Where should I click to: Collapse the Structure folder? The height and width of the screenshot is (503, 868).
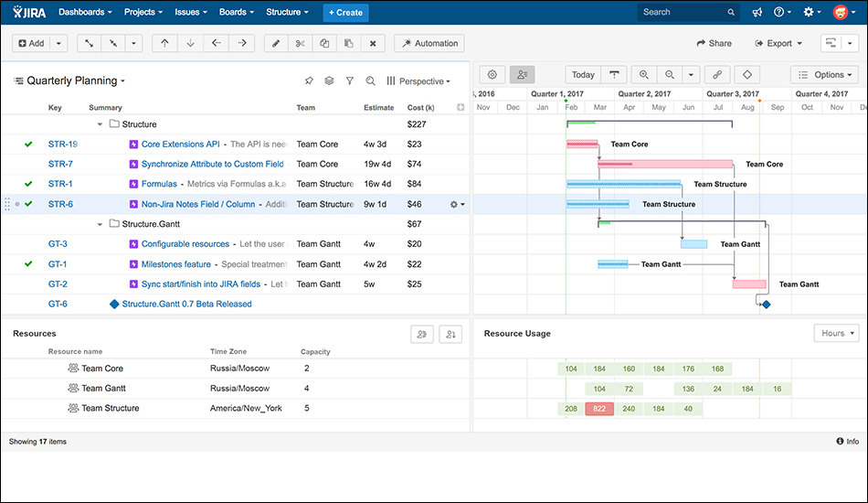[x=100, y=124]
